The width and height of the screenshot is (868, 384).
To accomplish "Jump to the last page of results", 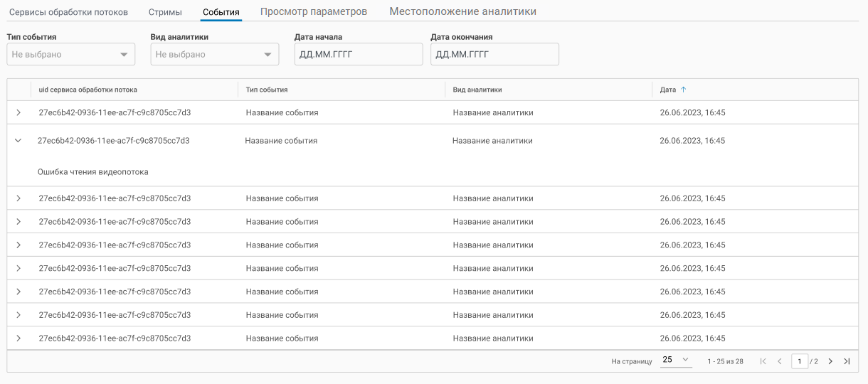I will point(847,361).
